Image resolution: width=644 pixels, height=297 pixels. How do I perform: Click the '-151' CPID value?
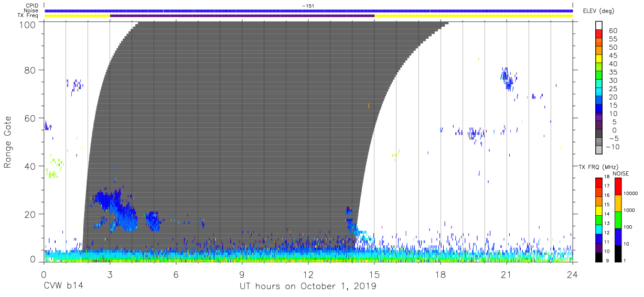click(x=308, y=6)
